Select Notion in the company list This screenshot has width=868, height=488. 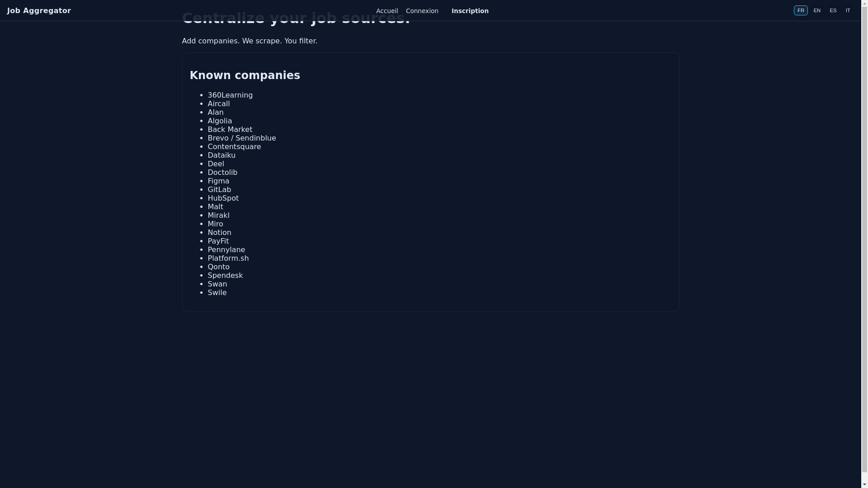[220, 233]
